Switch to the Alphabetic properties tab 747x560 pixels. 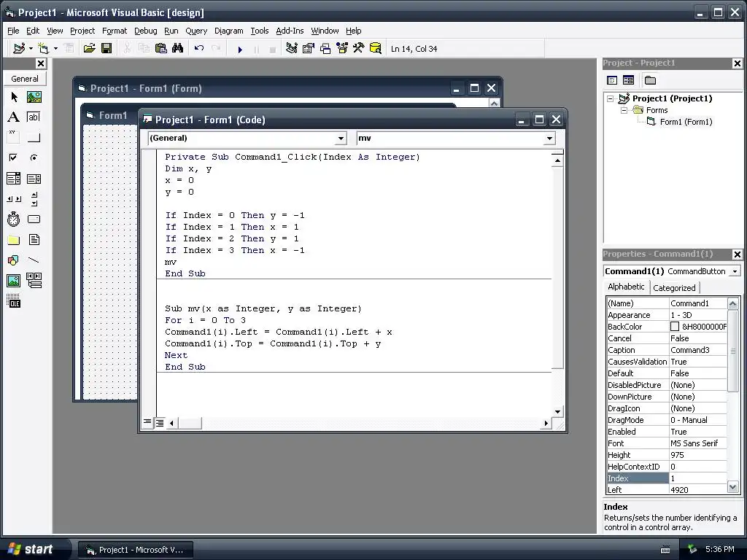tap(626, 287)
